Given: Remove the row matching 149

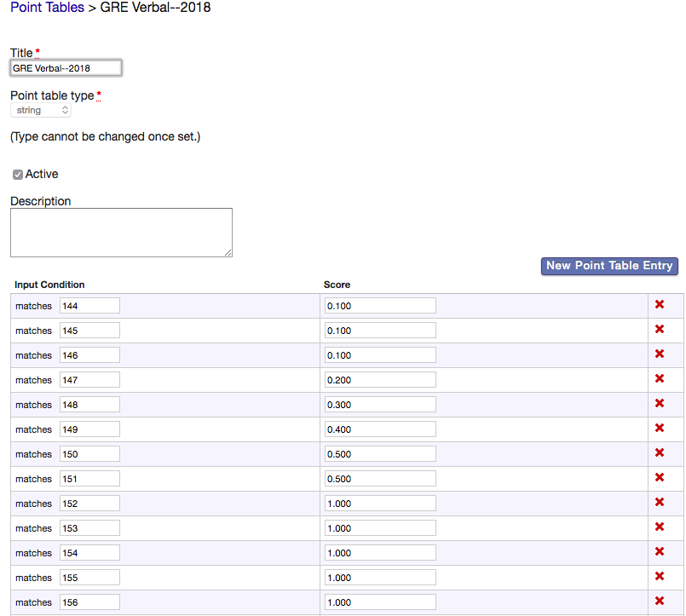Looking at the screenshot, I should 659,429.
